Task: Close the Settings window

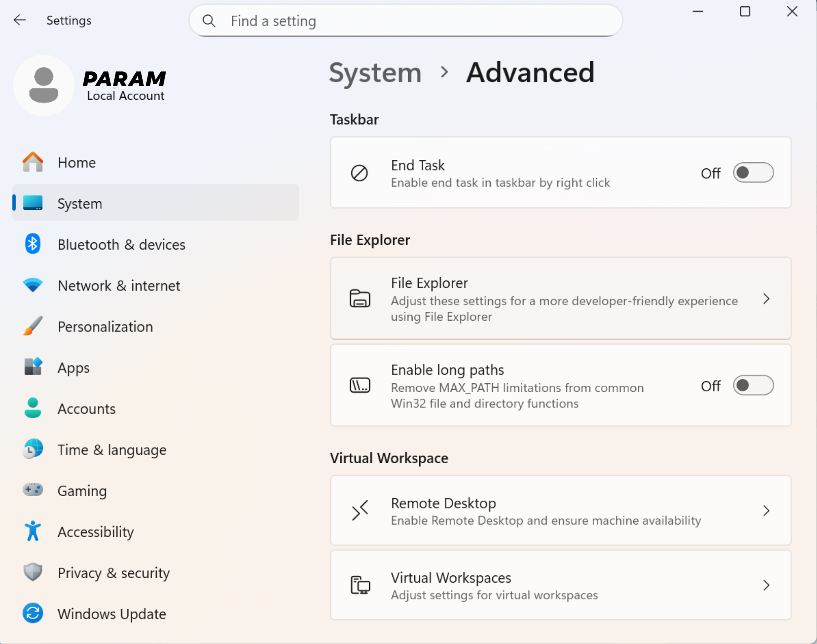Action: (x=792, y=11)
